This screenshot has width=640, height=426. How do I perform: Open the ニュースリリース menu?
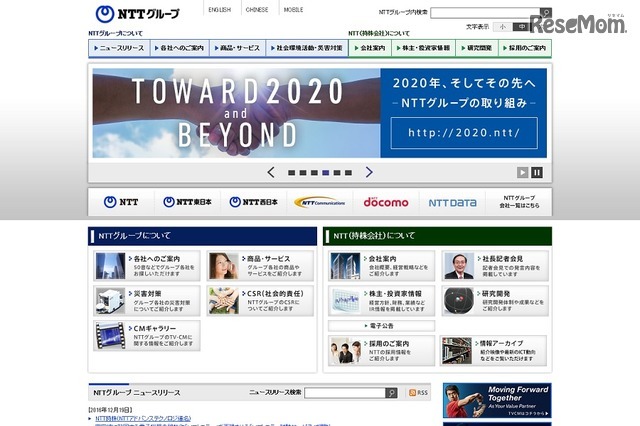(119, 48)
